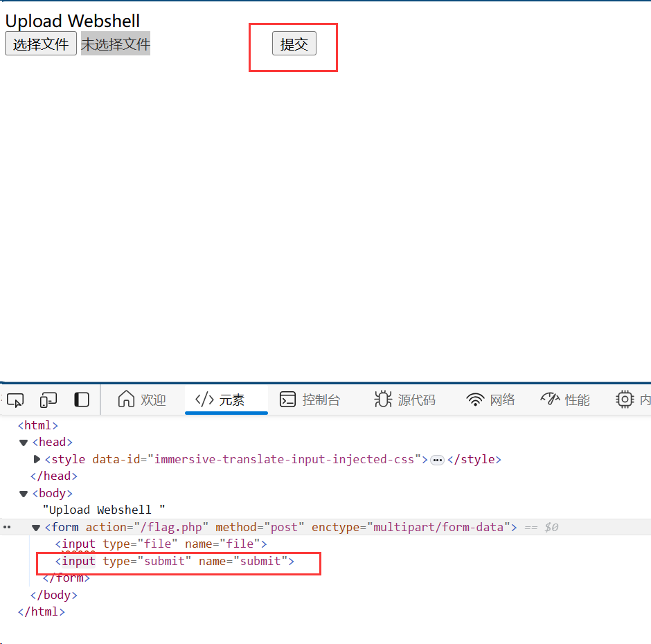Image resolution: width=651 pixels, height=644 pixels.
Task: Open the 控制台 (Console) tab
Action: coord(310,400)
